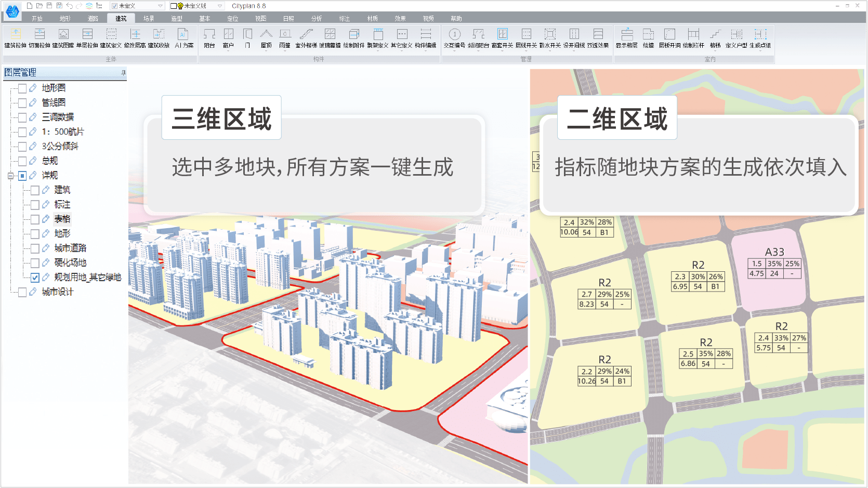868x488 pixels.
Task: Open the 场景 ribbon tab
Action: coord(149,18)
